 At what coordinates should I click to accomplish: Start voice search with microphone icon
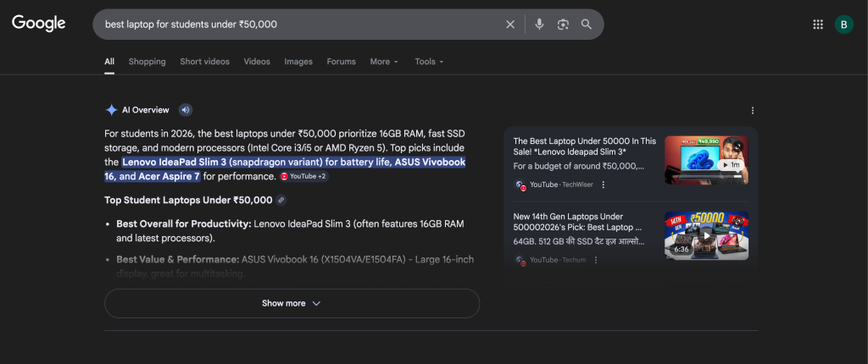539,25
